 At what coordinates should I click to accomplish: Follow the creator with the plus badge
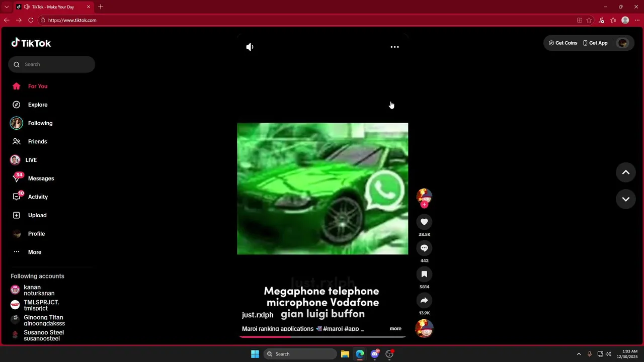click(424, 205)
